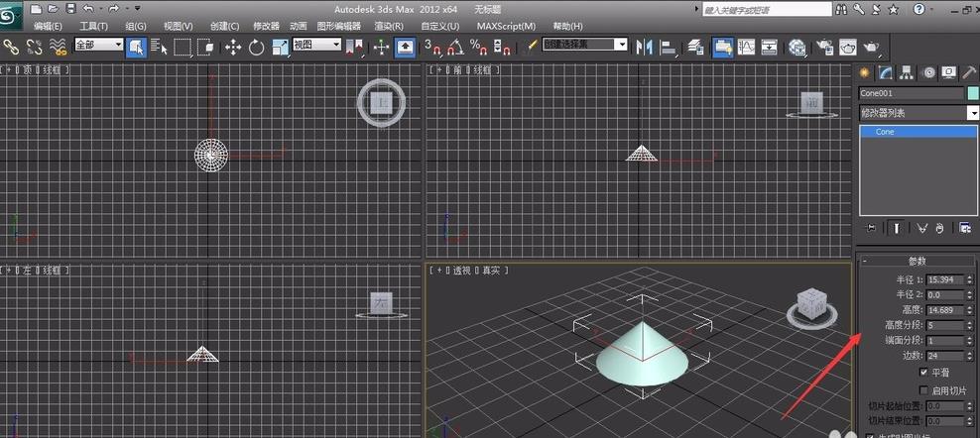This screenshot has width=980, height=438.
Task: Click the Open File folder icon
Action: (x=54, y=9)
